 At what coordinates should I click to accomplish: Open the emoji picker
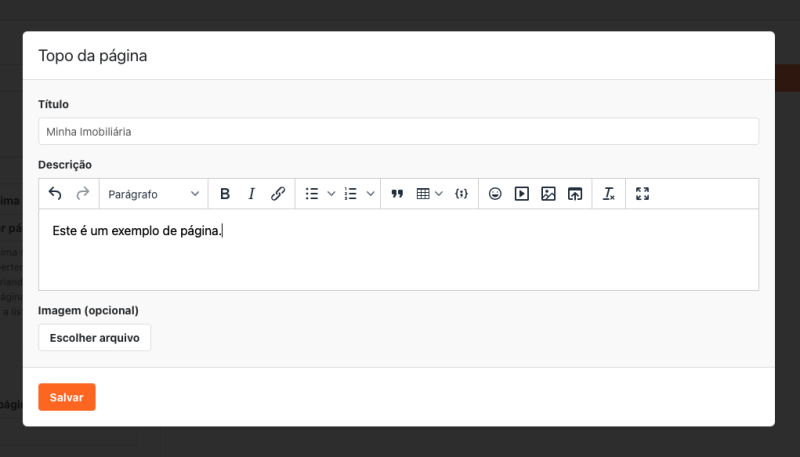[x=495, y=194]
